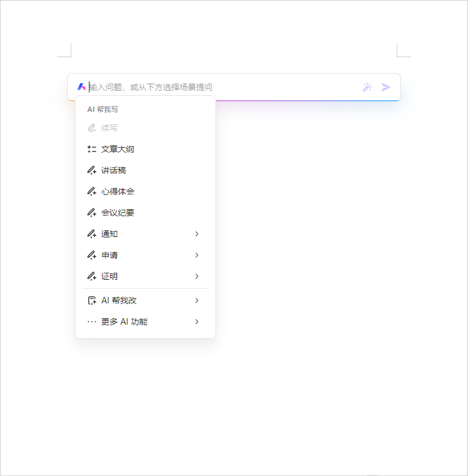Click the outline icon beside 文章大纲
This screenshot has width=468, height=476.
92,148
